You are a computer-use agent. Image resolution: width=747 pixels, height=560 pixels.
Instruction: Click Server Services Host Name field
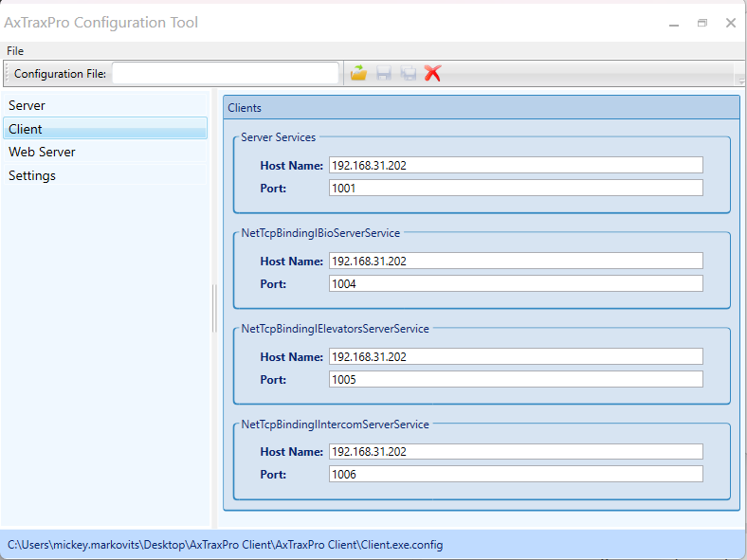[516, 166]
